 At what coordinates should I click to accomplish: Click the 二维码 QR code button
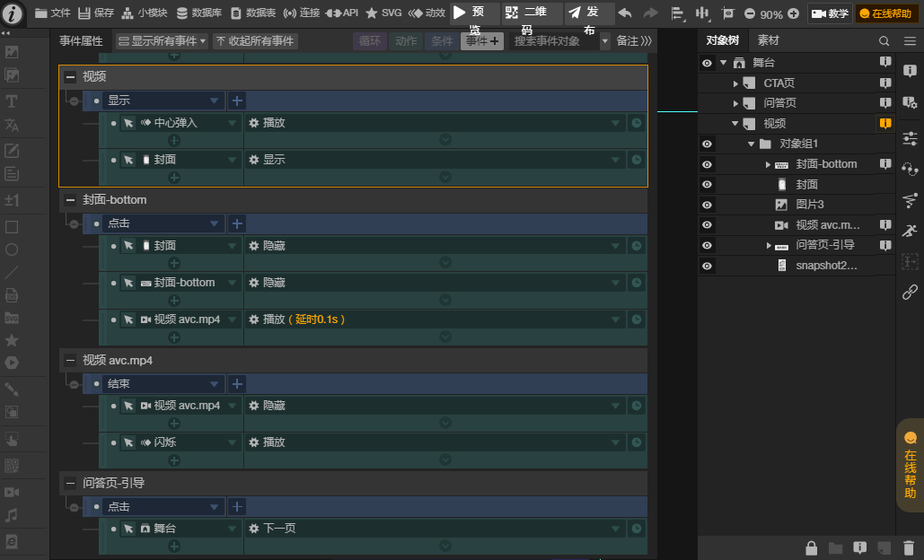coord(532,13)
